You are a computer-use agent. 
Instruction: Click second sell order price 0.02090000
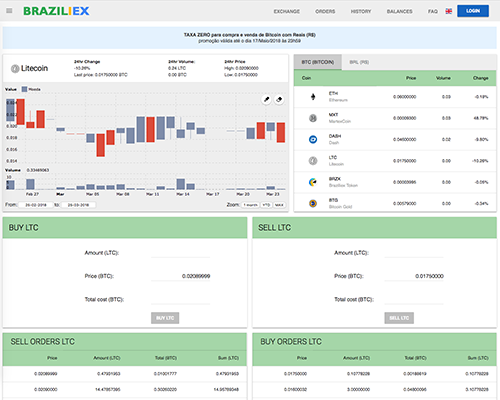(x=46, y=389)
